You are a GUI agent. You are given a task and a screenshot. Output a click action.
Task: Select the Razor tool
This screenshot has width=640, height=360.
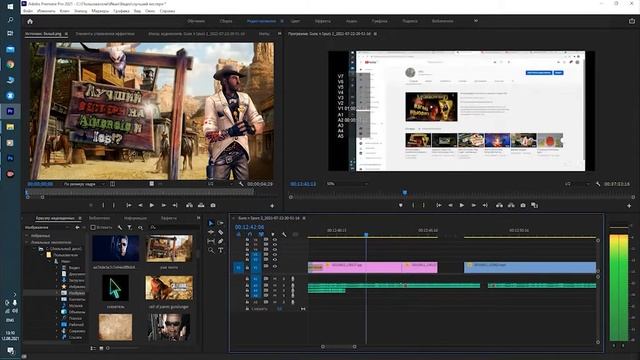point(221,232)
